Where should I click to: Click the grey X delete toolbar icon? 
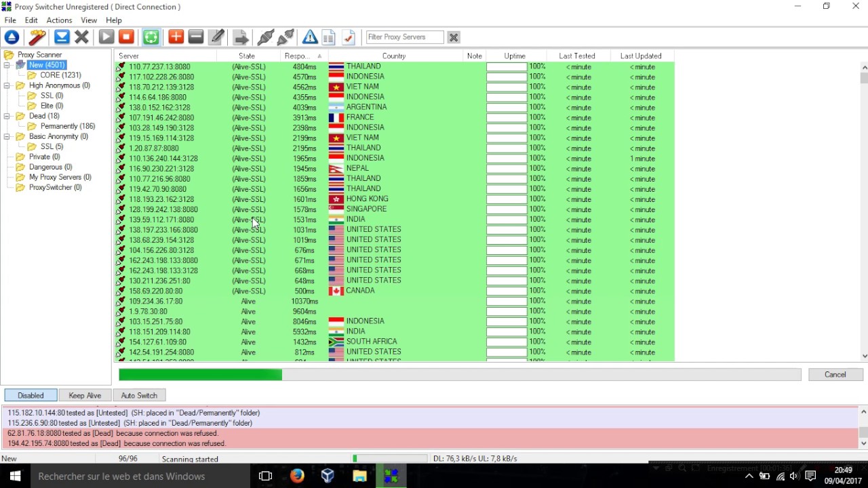(x=82, y=37)
